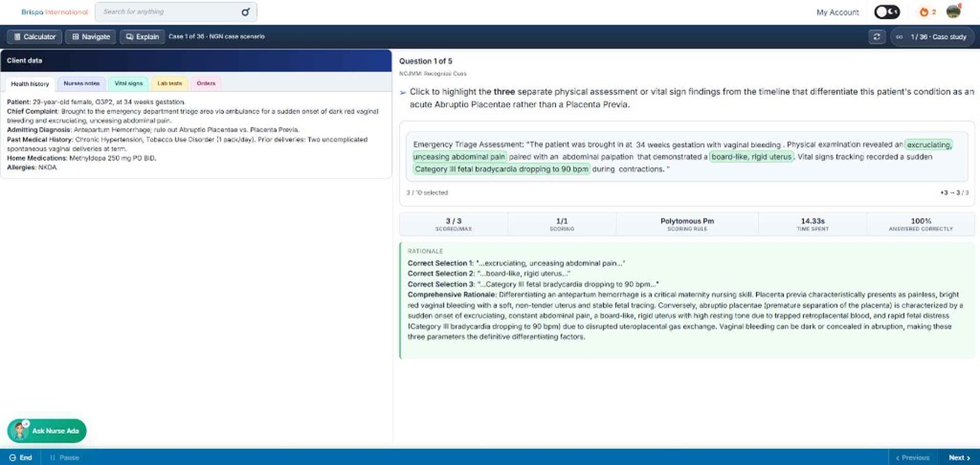Go to the Next question
The image size is (980, 465).
click(959, 457)
